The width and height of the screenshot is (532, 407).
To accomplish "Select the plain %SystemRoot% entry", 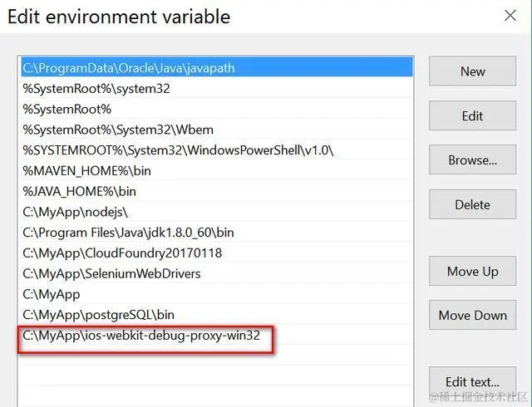I will (x=217, y=109).
